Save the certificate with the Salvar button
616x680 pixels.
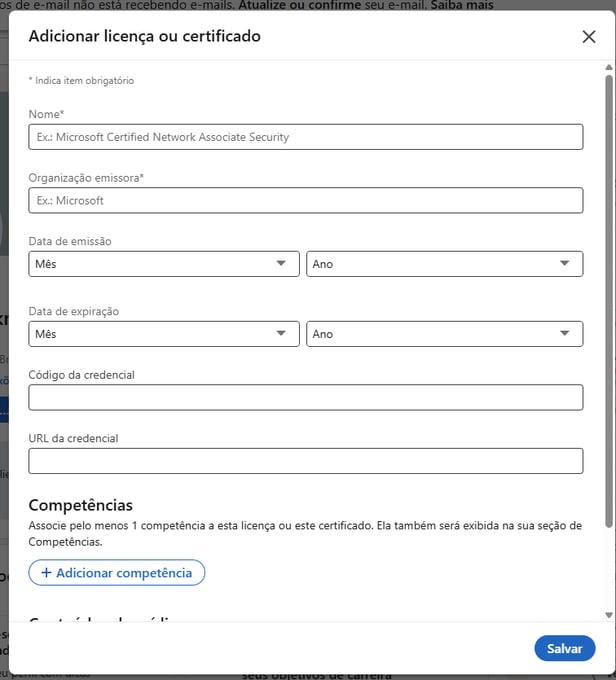(564, 648)
